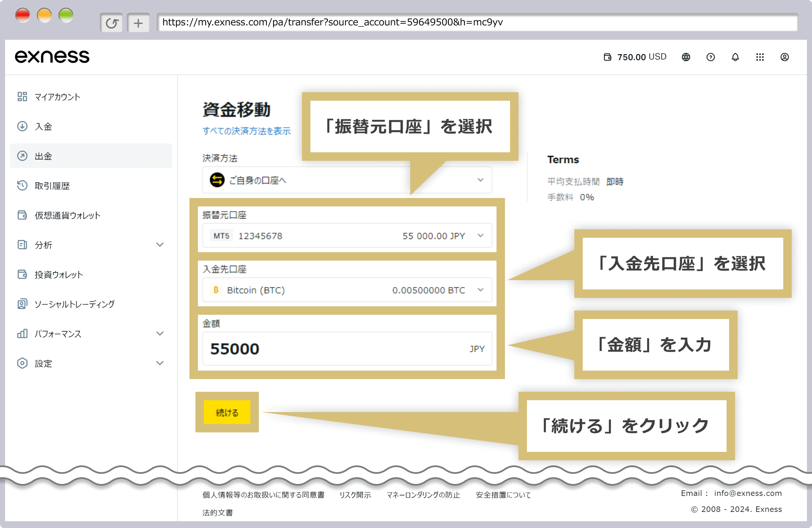This screenshot has width=812, height=528.
Task: Click the 投資ウォレット wallet icon
Action: (22, 274)
